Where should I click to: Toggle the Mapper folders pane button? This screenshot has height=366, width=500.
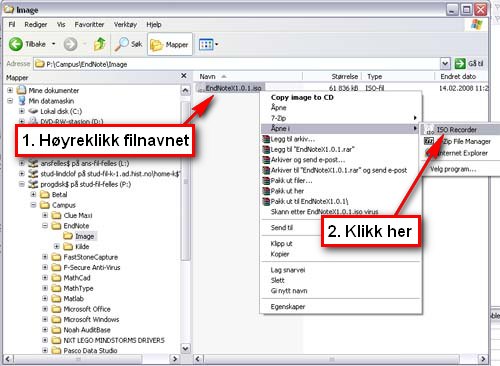click(x=170, y=44)
